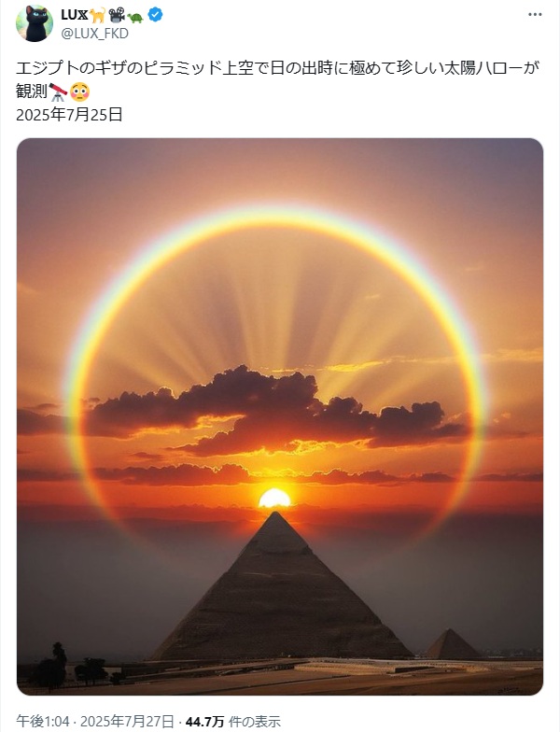Click the LUX display name
Image resolution: width=560 pixels, height=732 pixels.
click(x=75, y=15)
